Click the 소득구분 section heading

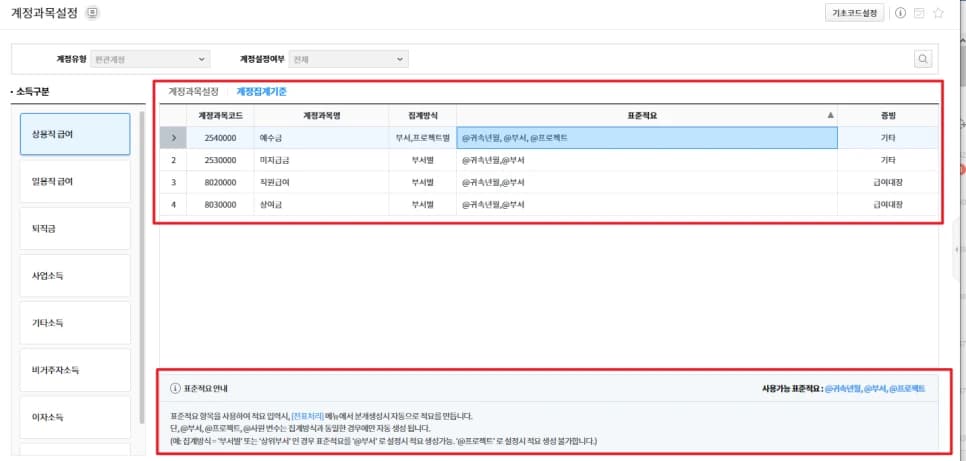[x=32, y=92]
